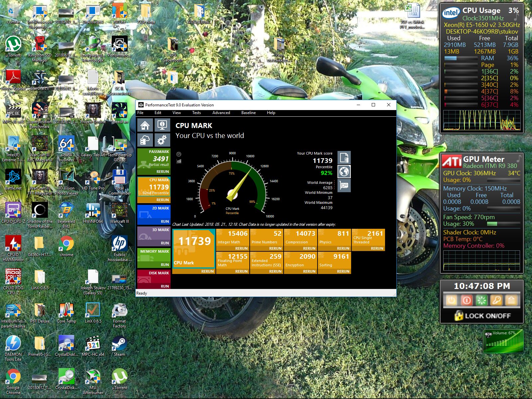Rerun the Encryption test
The height and width of the screenshot is (399, 532).
309,271
